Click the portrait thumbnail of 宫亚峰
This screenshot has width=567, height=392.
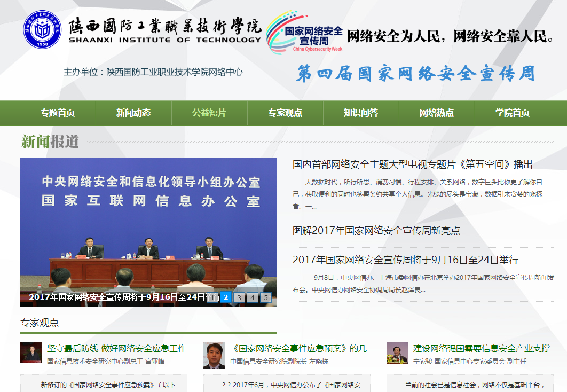pos(31,353)
